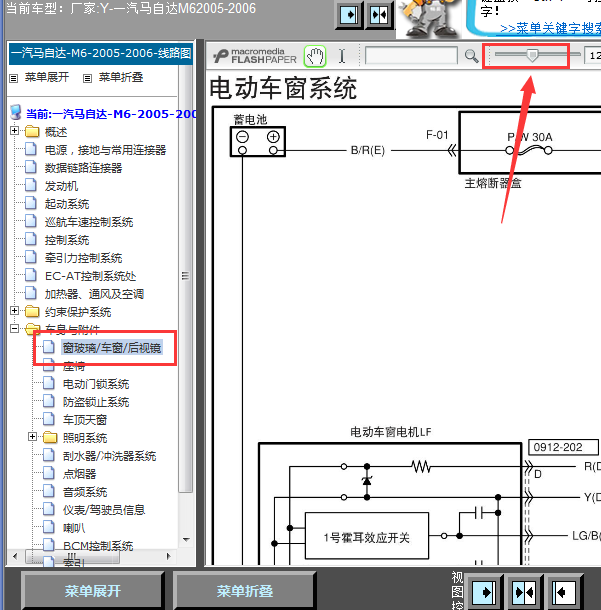Open 数据链路连接器 tree item
This screenshot has width=601, height=610.
tap(83, 168)
